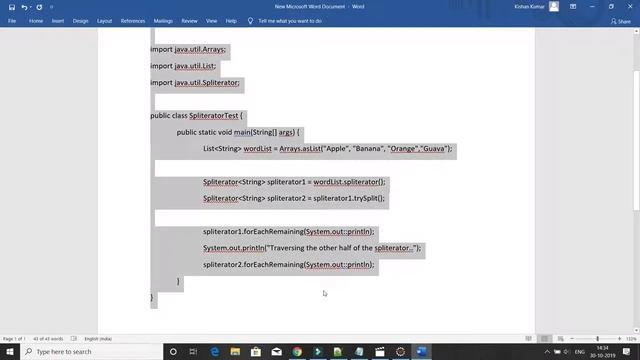Click the volume speaker tray icon
640x360 pixels.
567,351
